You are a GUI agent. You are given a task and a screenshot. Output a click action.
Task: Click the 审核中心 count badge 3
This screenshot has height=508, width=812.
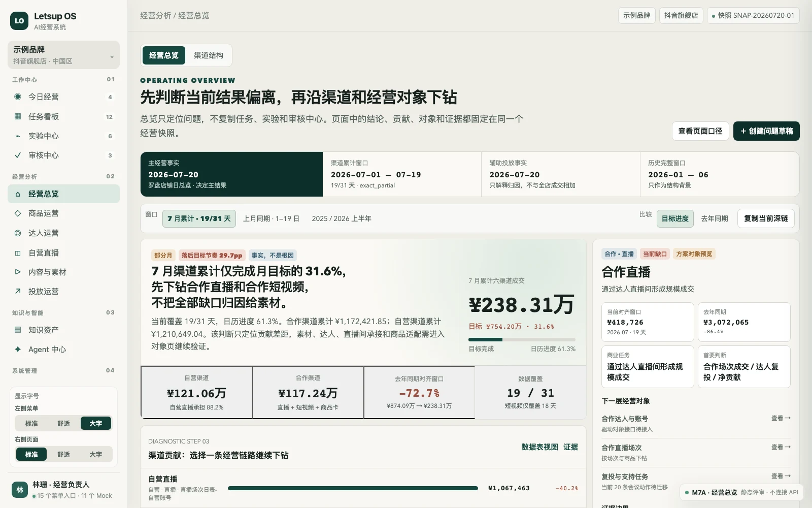(110, 155)
